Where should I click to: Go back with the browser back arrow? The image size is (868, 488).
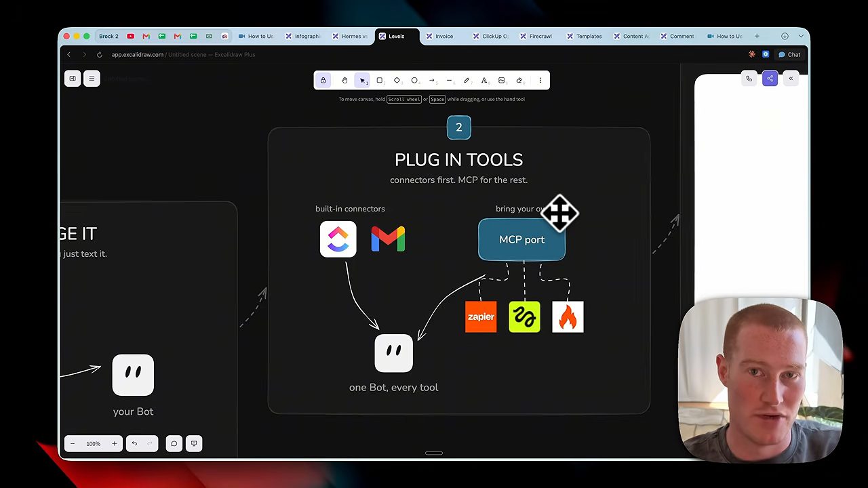(68, 54)
